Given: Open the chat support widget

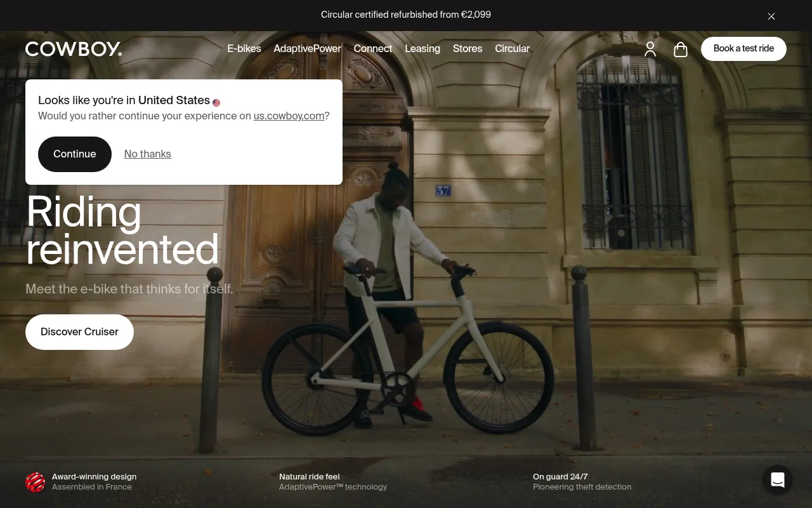Looking at the screenshot, I should pyautogui.click(x=778, y=480).
